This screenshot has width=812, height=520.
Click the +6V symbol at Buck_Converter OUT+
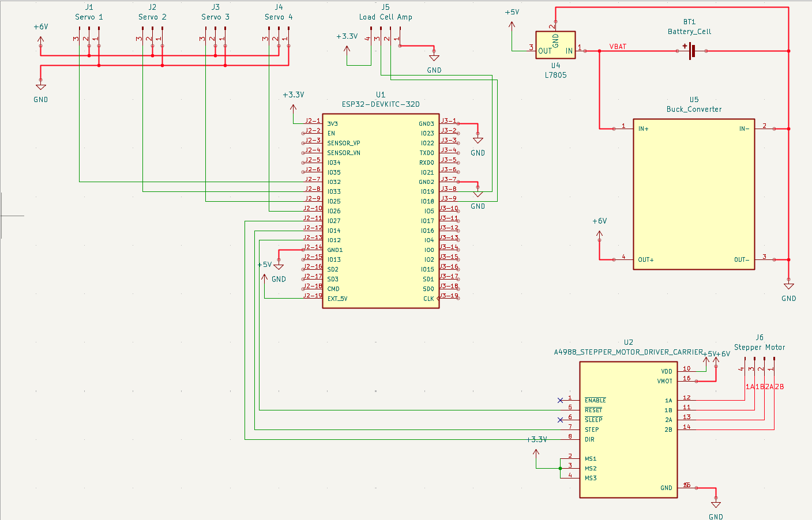point(599,234)
